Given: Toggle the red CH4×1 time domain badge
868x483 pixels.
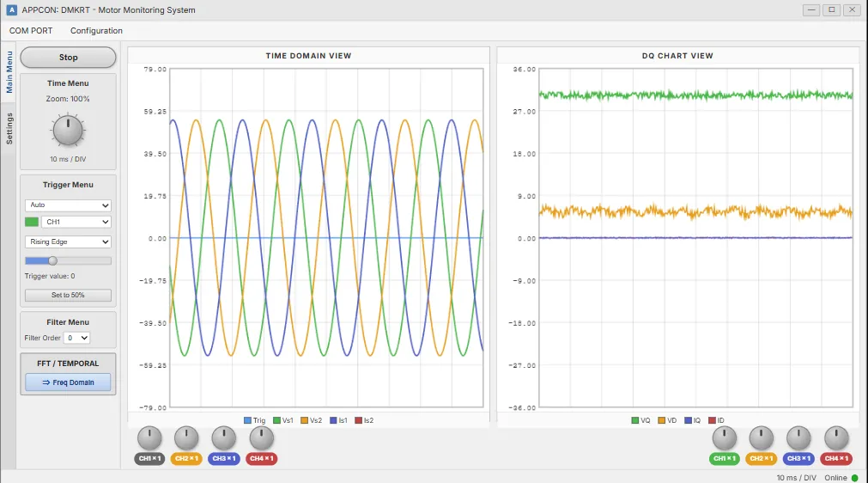Looking at the screenshot, I should tap(261, 459).
